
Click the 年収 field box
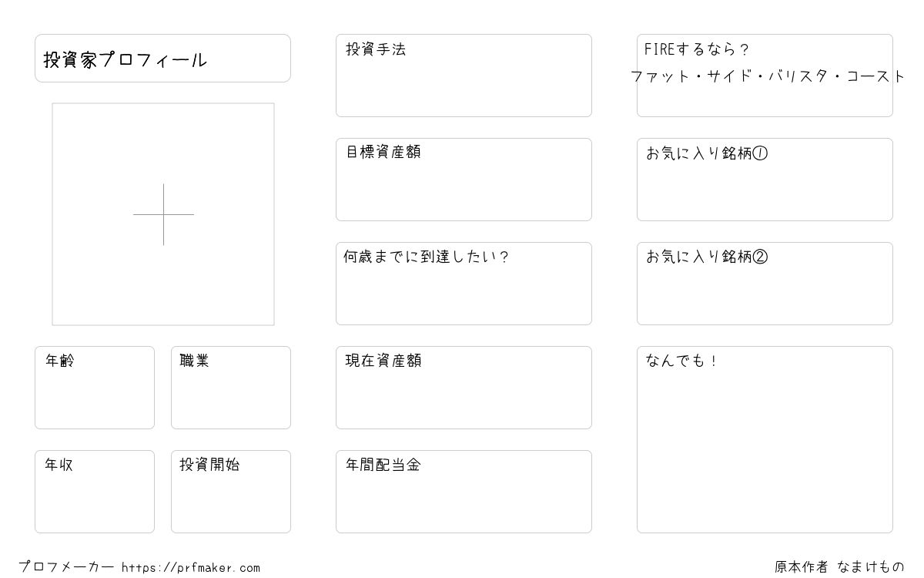95,492
